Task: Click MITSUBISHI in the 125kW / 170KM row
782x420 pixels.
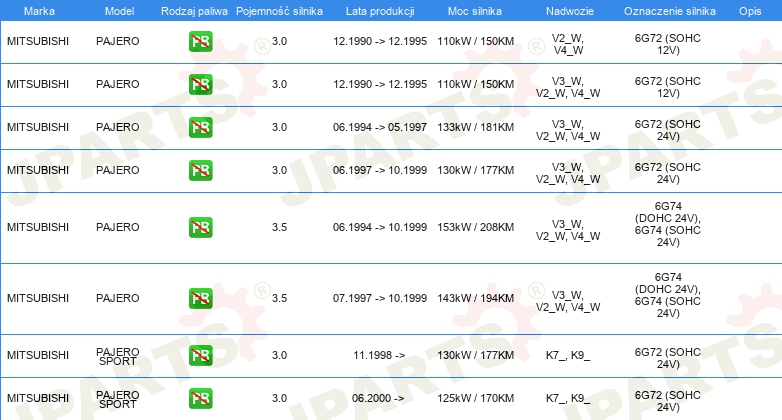Action: tap(38, 398)
